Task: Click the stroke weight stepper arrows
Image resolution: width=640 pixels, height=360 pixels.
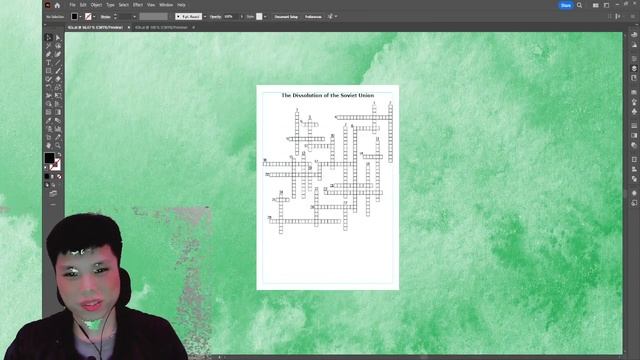Action: (x=115, y=17)
